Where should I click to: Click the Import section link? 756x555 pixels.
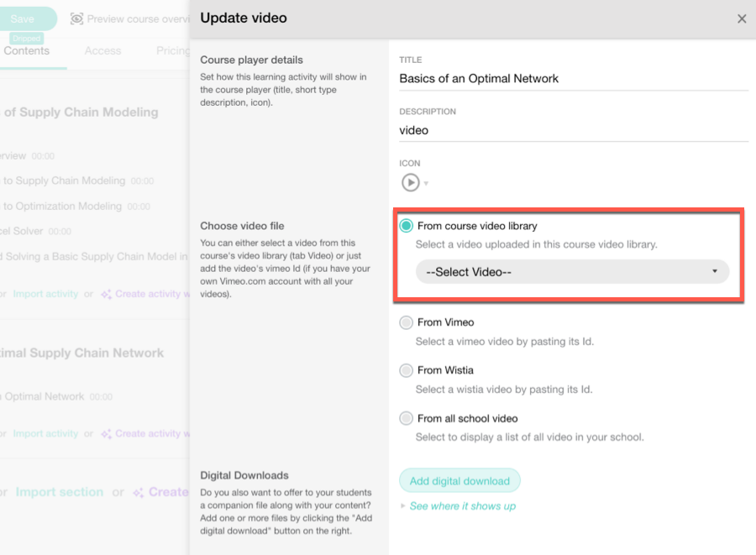(59, 492)
